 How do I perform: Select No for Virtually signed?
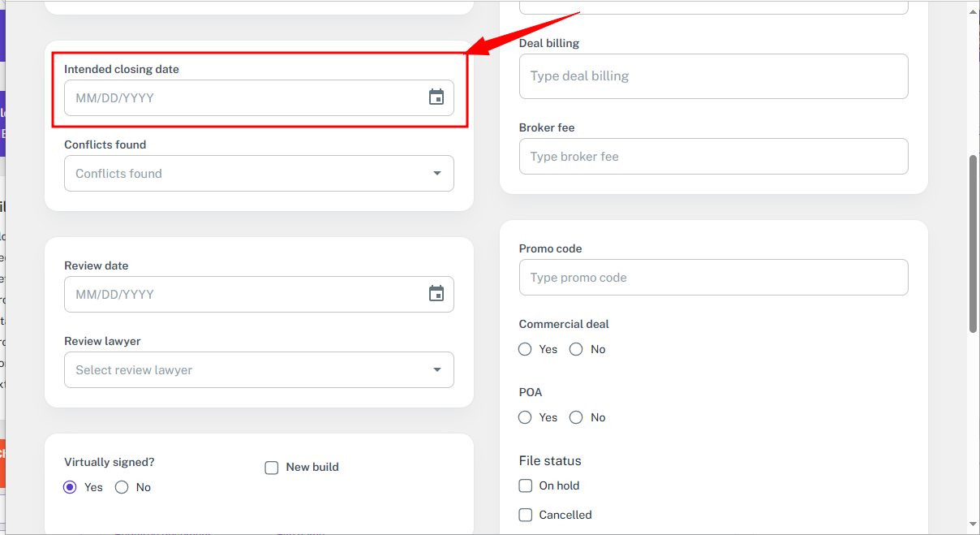122,487
